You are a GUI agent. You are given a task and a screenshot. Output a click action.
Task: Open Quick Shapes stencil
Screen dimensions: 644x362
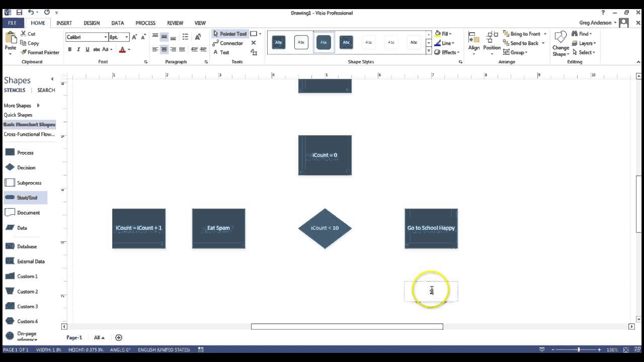(x=18, y=115)
